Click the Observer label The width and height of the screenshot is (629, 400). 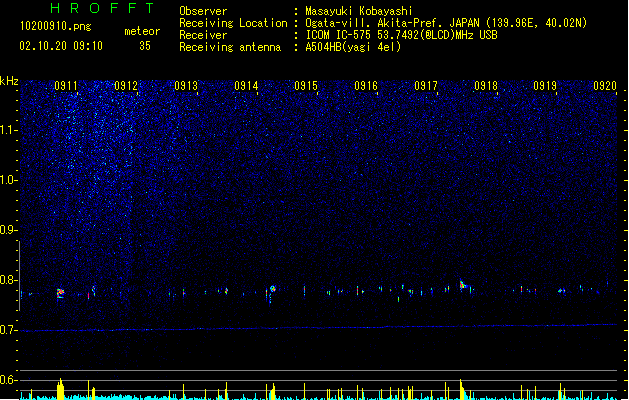coord(203,11)
